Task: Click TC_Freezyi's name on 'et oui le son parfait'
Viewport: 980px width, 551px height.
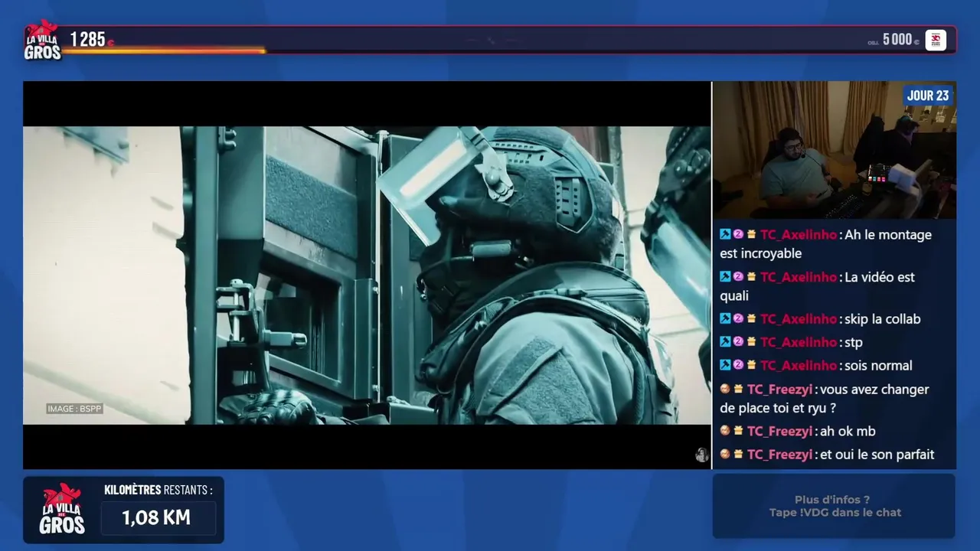Action: coord(780,455)
